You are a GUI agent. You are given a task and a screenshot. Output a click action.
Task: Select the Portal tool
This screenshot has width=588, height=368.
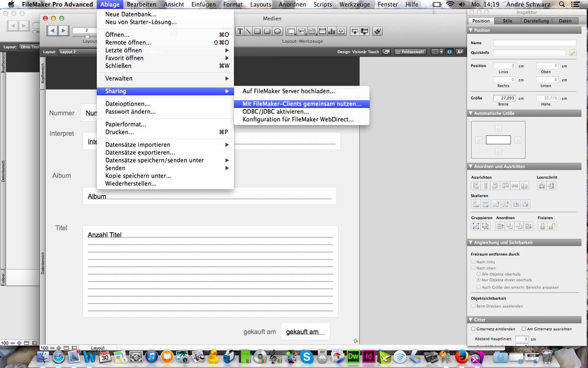(322, 31)
